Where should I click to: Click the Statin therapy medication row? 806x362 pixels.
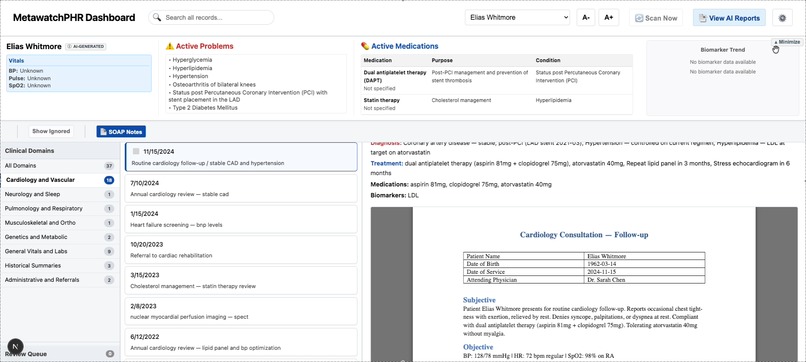click(497, 104)
